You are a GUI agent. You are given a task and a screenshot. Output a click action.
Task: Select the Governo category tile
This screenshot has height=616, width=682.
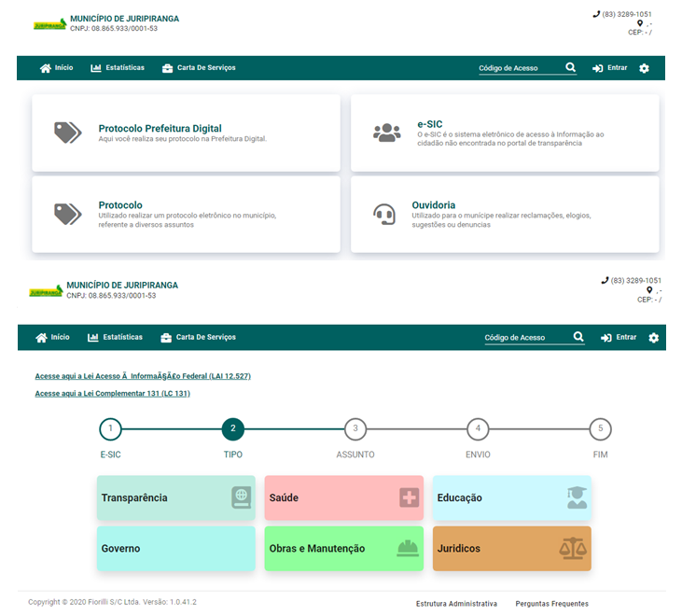click(175, 549)
